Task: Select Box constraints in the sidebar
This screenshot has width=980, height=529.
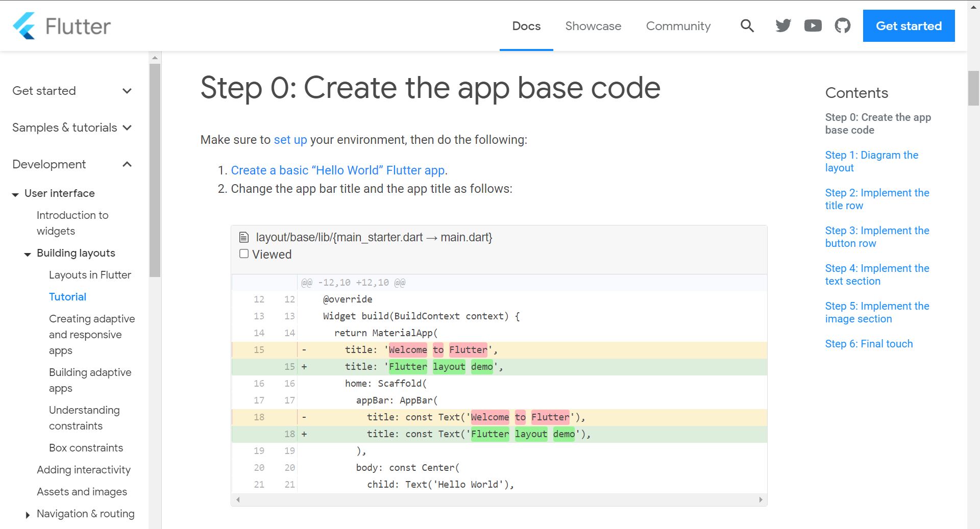Action: pos(86,448)
